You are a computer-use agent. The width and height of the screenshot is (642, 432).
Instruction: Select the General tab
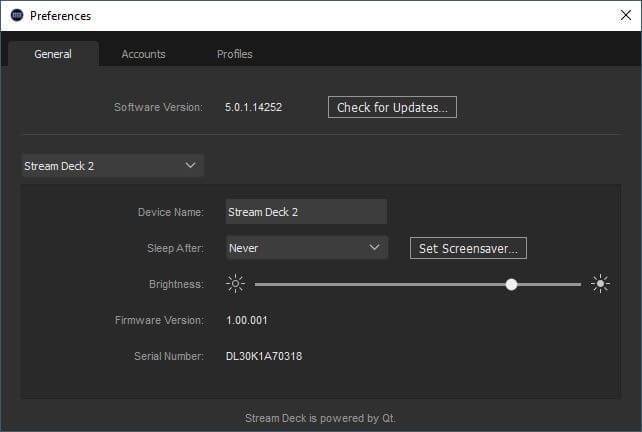tap(53, 54)
